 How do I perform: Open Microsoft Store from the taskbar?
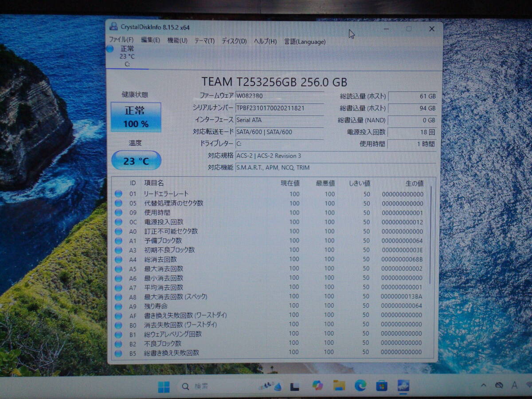coord(382,386)
